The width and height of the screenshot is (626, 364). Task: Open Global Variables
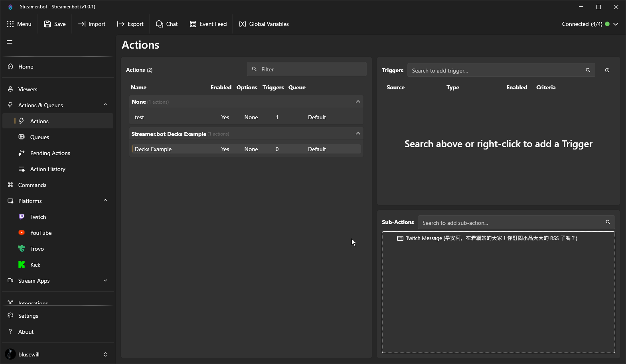[264, 24]
